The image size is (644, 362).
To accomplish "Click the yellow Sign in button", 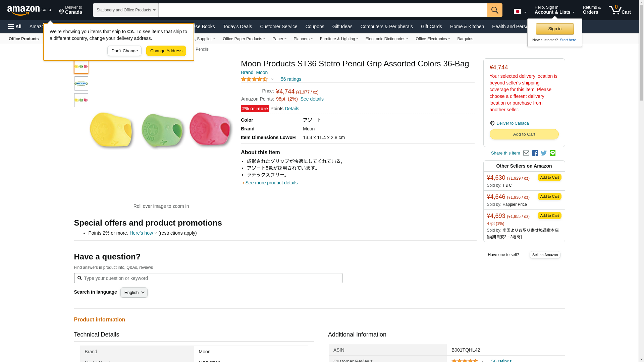I will click(x=554, y=29).
